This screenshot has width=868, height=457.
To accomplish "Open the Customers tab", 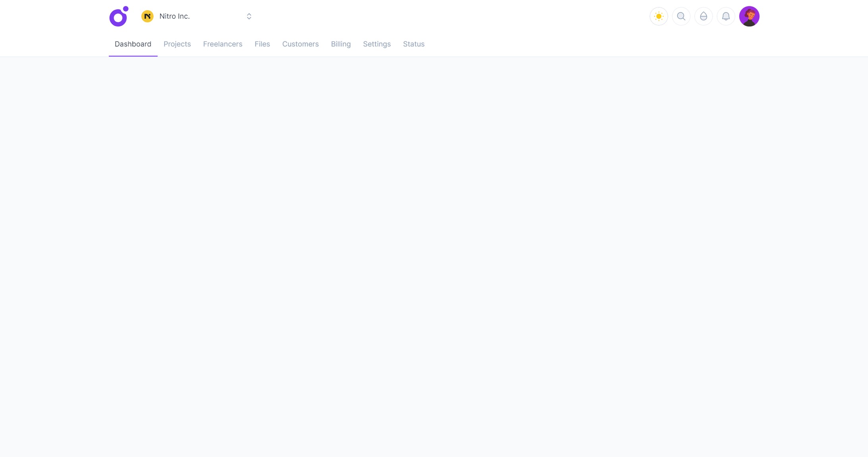I will [x=300, y=44].
